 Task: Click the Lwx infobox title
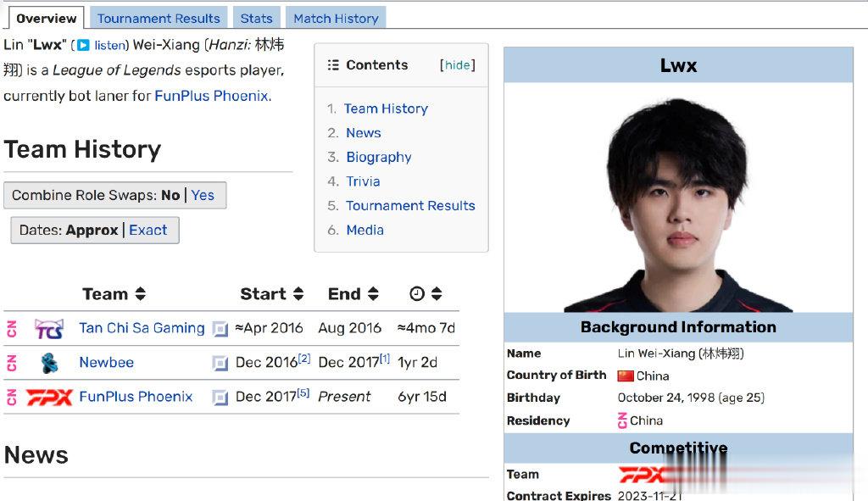(x=678, y=65)
